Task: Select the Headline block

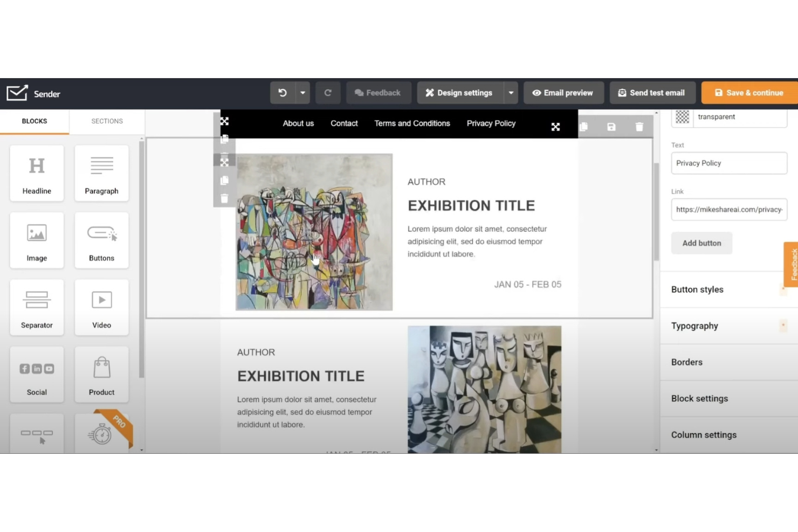Action: click(x=37, y=174)
